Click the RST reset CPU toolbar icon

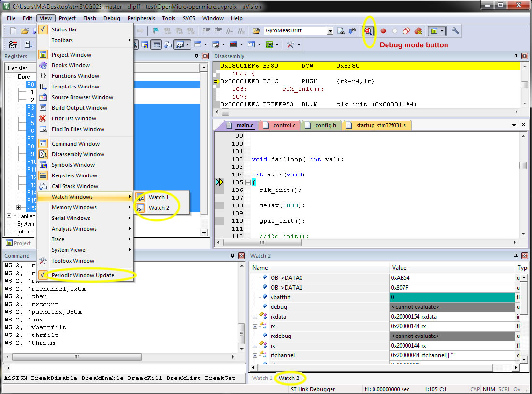tap(13, 44)
